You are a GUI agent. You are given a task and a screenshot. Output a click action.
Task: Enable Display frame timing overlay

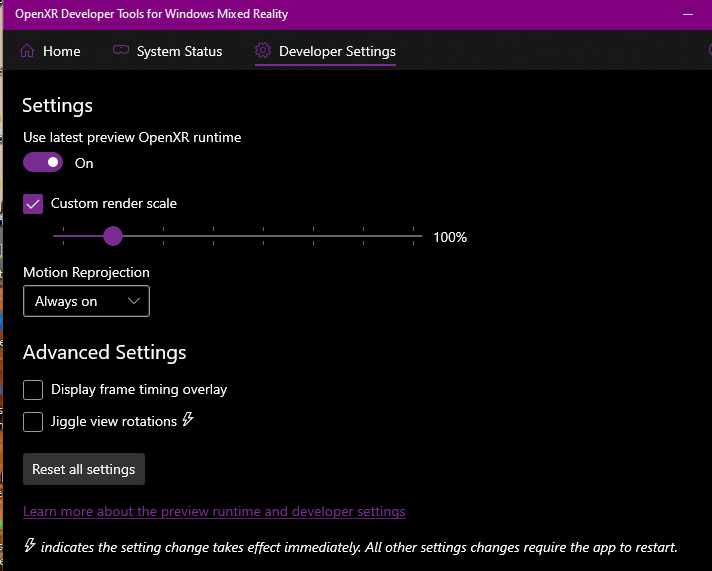33,390
